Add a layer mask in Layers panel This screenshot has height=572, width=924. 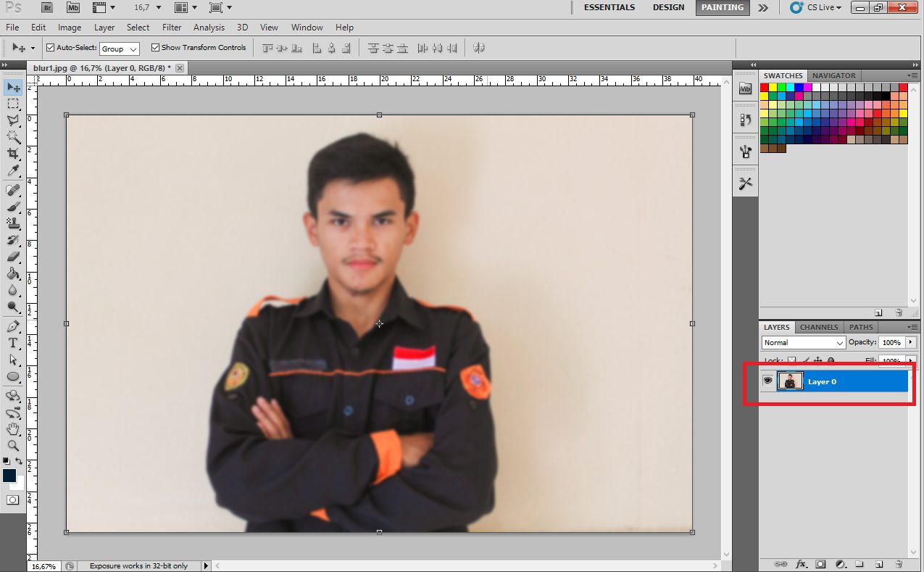(x=821, y=563)
